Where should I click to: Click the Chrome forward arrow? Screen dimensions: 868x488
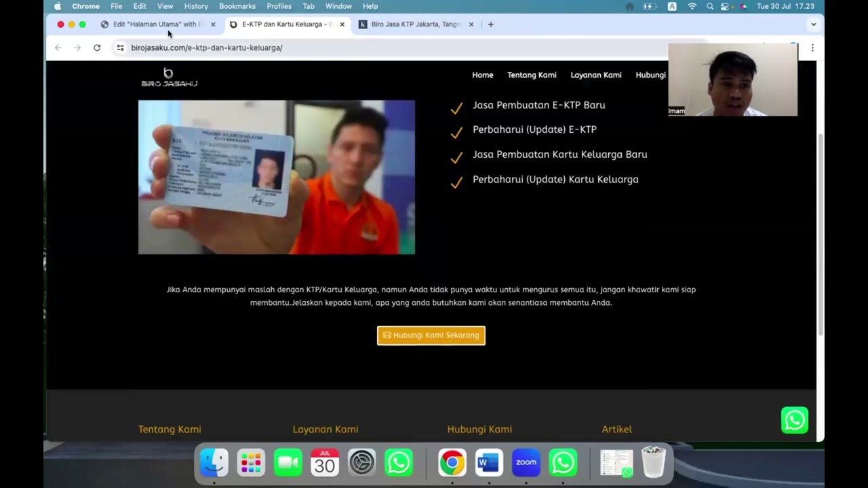pyautogui.click(x=77, y=47)
